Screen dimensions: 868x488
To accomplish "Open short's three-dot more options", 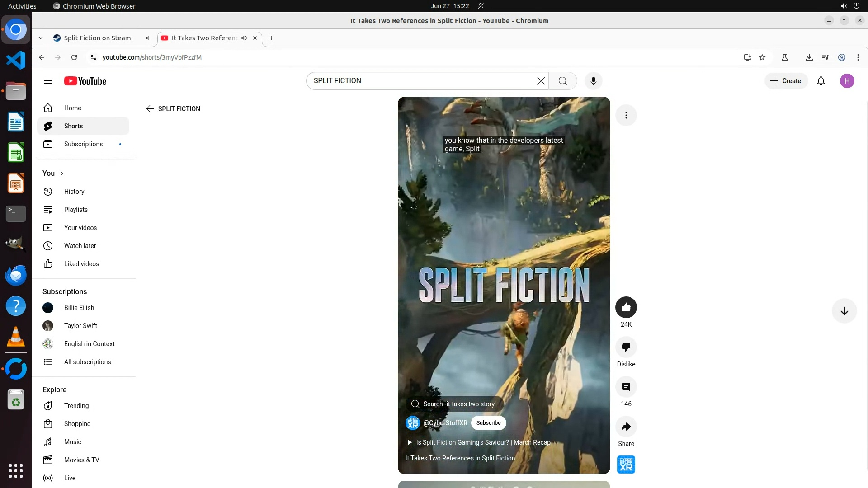I will click(626, 115).
